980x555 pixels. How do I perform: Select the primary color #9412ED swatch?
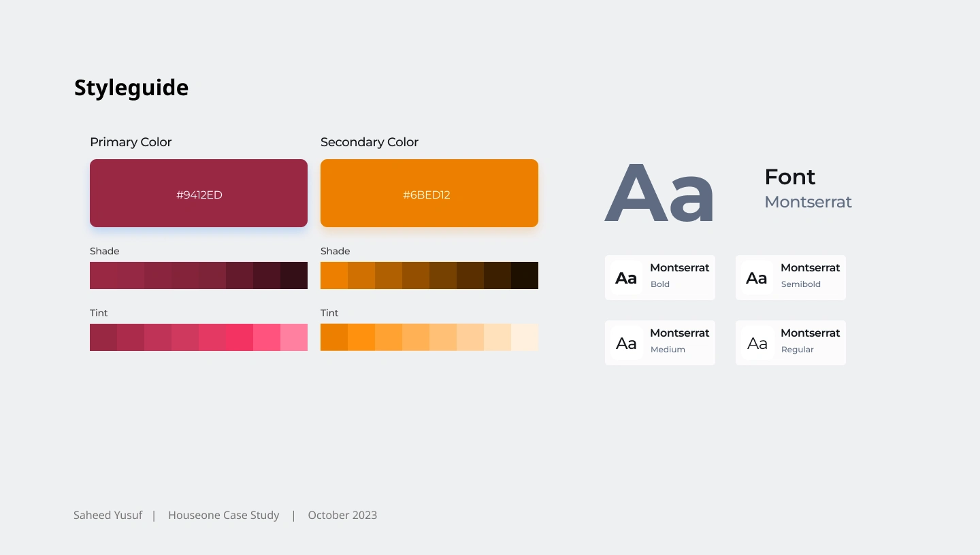click(199, 193)
